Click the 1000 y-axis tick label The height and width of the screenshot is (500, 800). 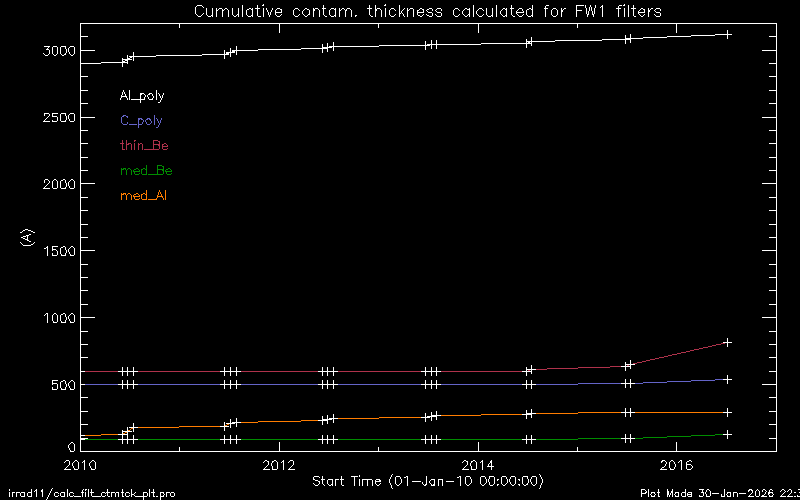(x=55, y=318)
